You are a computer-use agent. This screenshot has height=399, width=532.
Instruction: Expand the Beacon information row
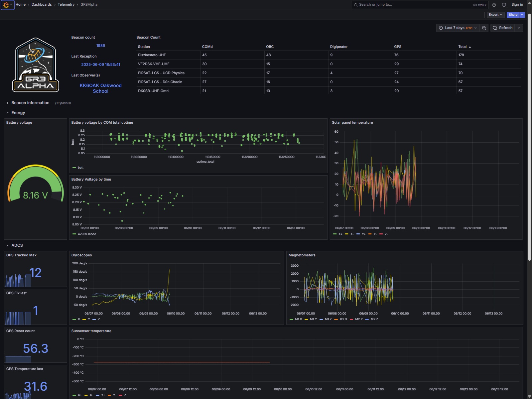(x=30, y=103)
